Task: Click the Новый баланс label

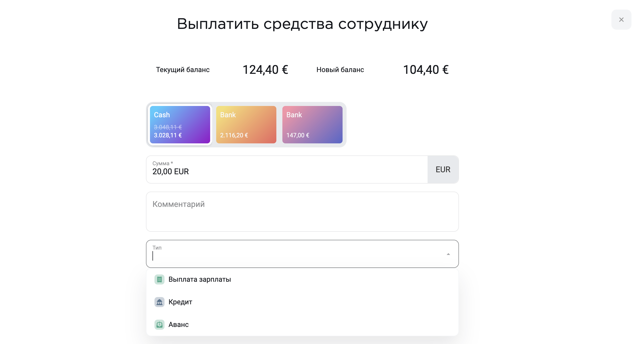Action: 340,70
